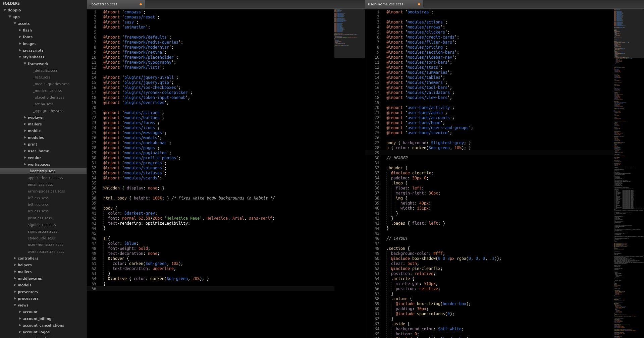Viewport: 644px width, 338px height.
Task: Open _typography.scss file
Action: click(48, 111)
